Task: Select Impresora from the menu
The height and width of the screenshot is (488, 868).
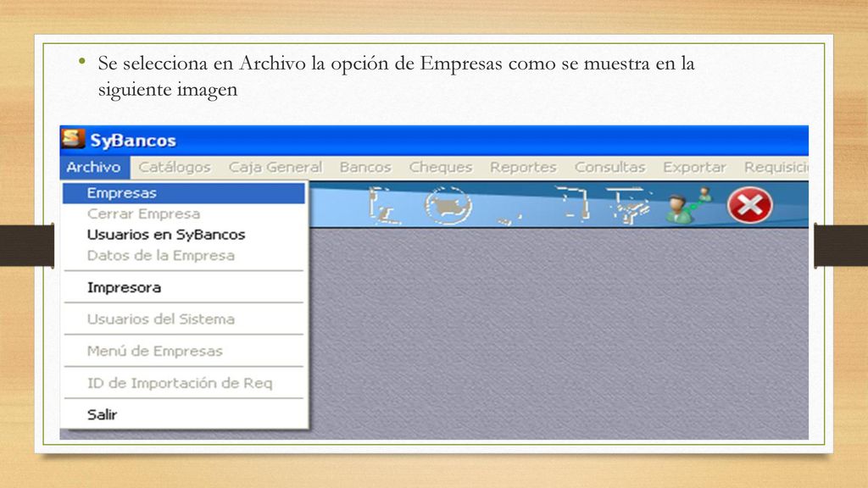Action: (x=184, y=288)
